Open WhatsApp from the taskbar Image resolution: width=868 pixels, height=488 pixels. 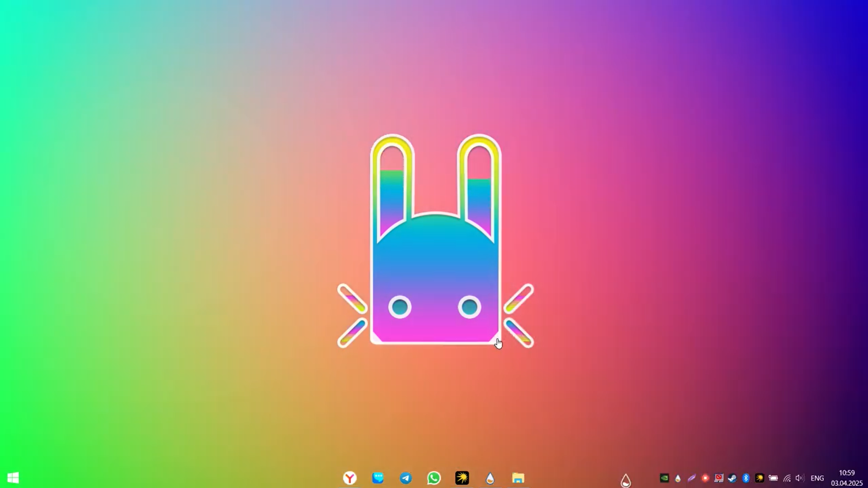point(433,478)
